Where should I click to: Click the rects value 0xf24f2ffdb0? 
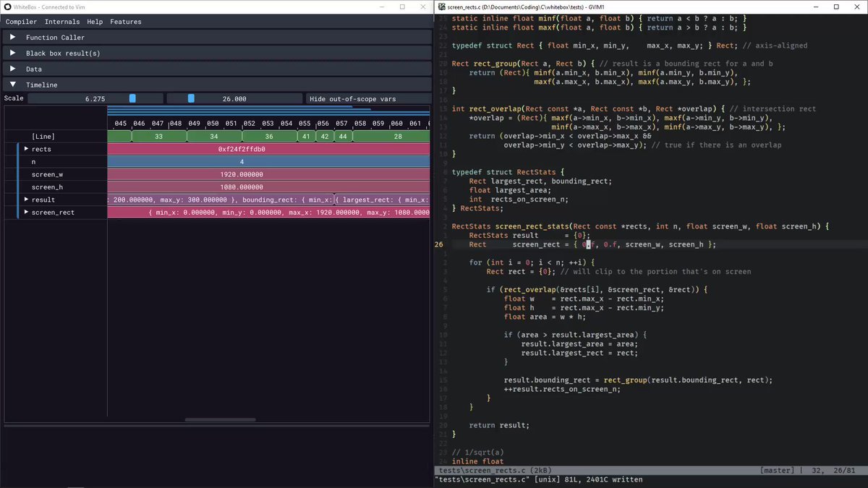coord(242,149)
